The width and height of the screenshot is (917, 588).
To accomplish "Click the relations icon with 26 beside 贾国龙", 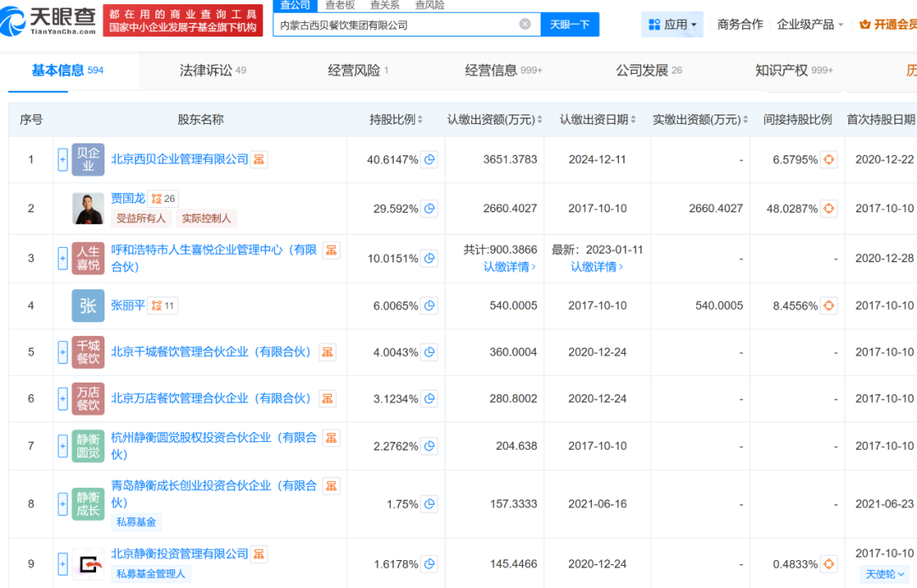I will [x=162, y=199].
